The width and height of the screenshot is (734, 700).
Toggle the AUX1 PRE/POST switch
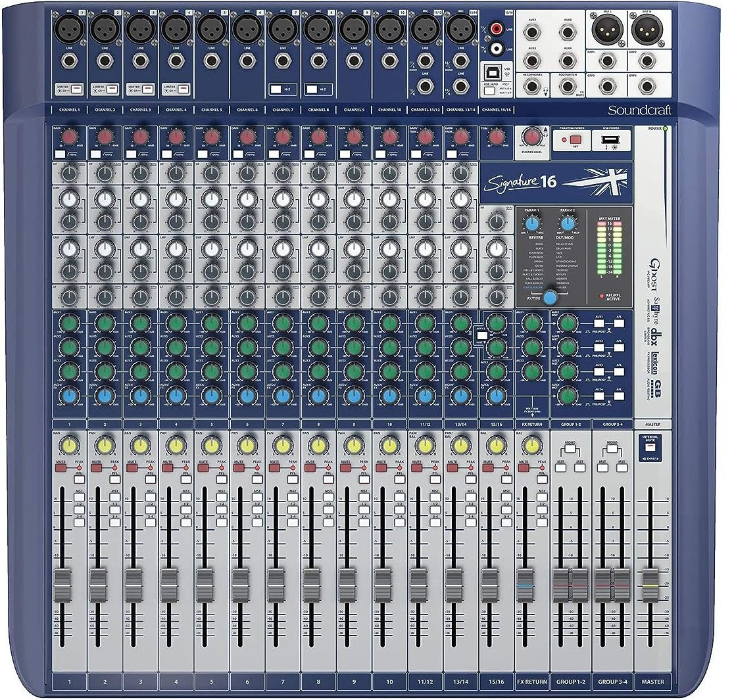[599, 324]
